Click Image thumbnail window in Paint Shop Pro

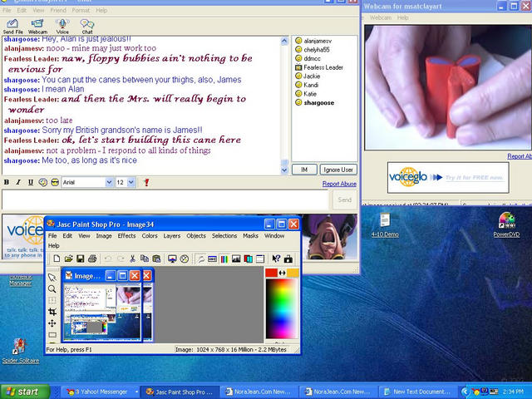(102, 304)
